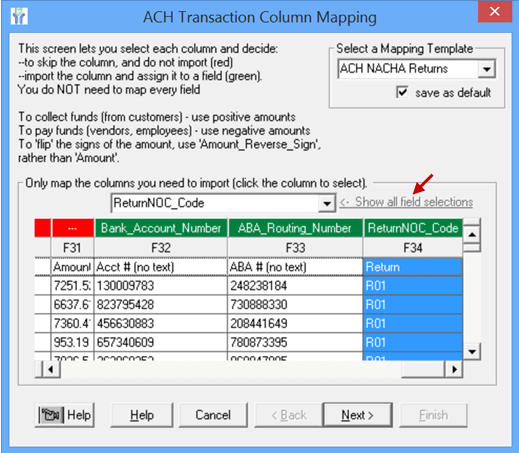Click the F32 column label
Viewport: 519px width, 453px height.
click(x=161, y=248)
